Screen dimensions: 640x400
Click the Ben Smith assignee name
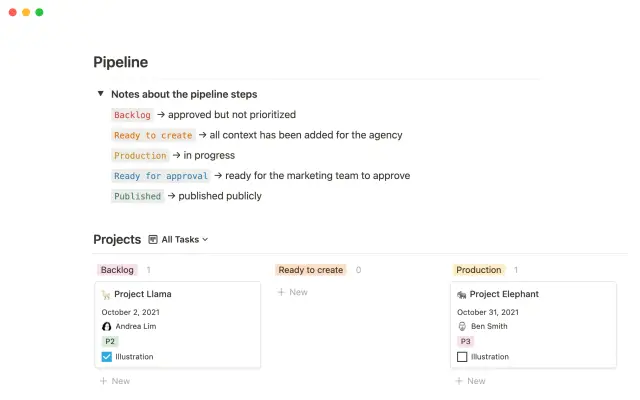[489, 327]
